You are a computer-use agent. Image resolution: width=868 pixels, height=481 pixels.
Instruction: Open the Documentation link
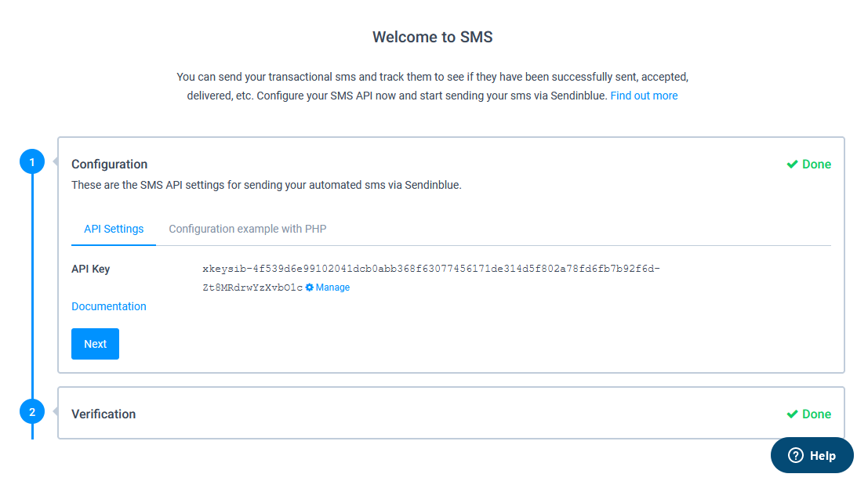109,306
